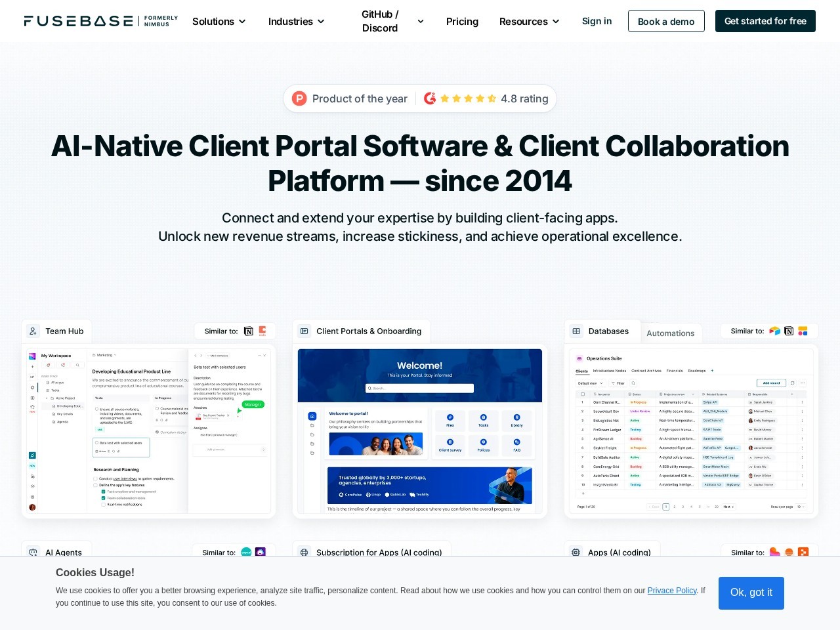Open the Pricing page
Image resolution: width=840 pixels, height=630 pixels.
(462, 21)
